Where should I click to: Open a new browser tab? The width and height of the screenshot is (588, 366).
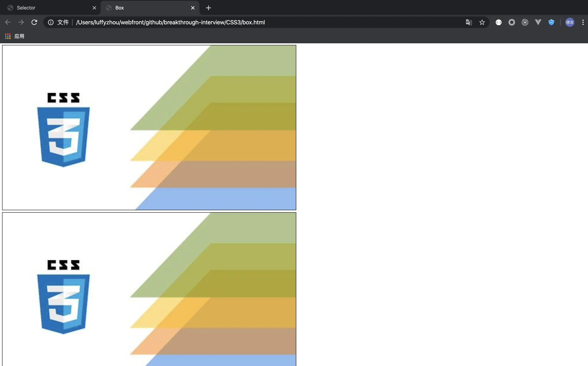click(208, 8)
